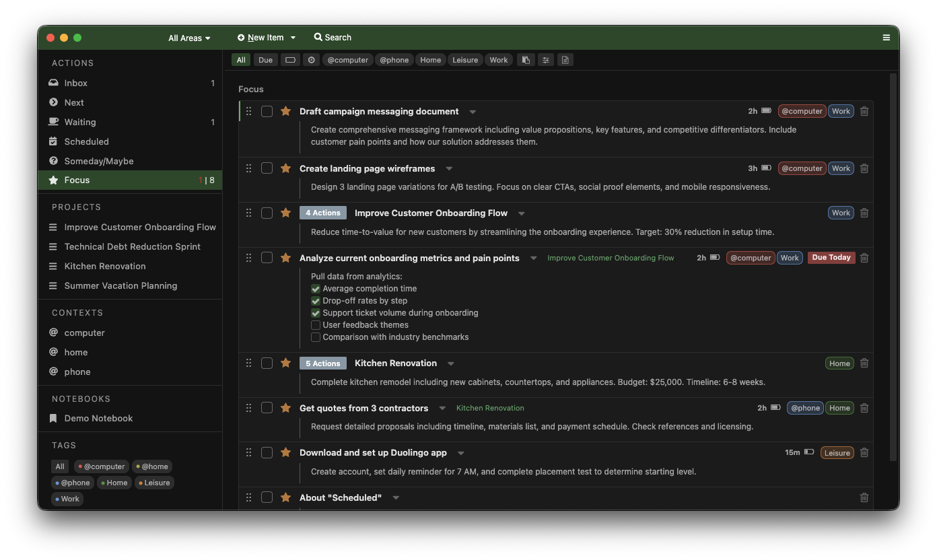Click the Inbox icon in the sidebar

click(53, 82)
